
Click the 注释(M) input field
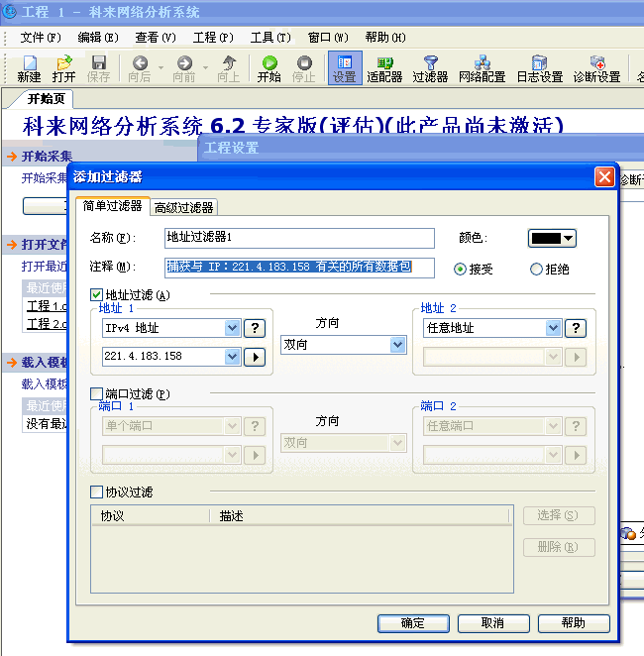[299, 268]
